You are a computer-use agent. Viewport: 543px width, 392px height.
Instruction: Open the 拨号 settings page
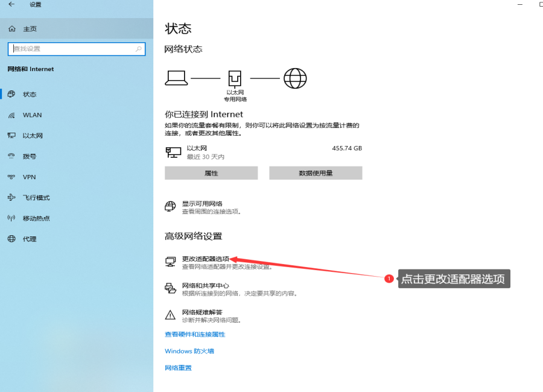coord(77,156)
